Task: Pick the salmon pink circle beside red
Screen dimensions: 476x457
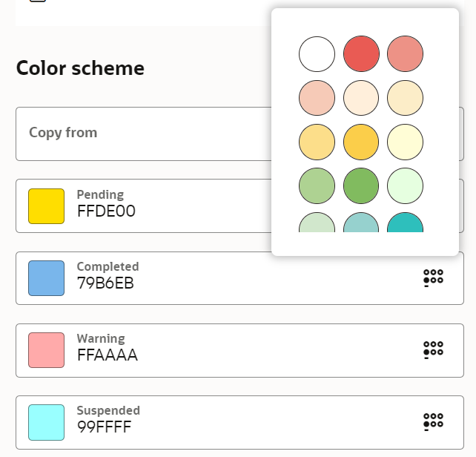Action: [x=406, y=54]
